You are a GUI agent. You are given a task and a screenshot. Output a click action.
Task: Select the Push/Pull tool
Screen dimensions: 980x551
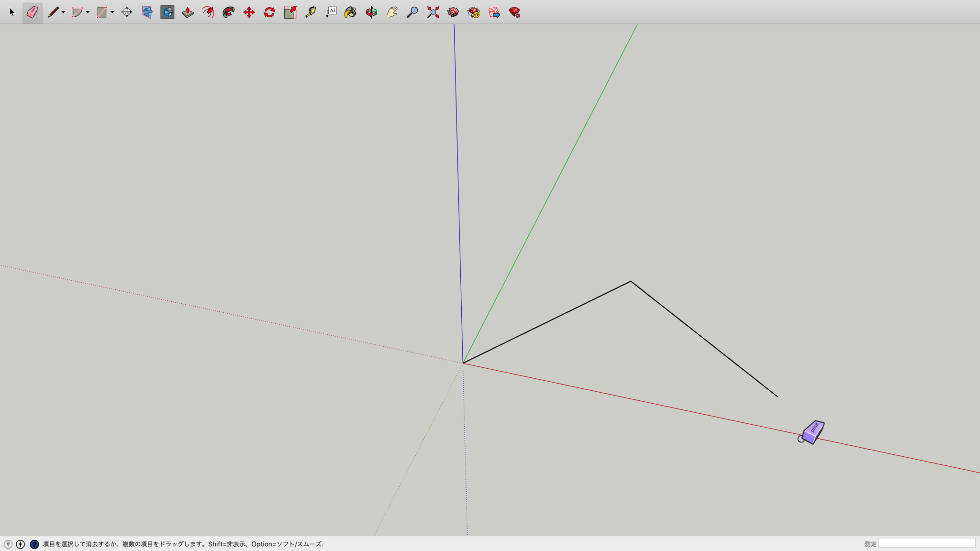(188, 12)
